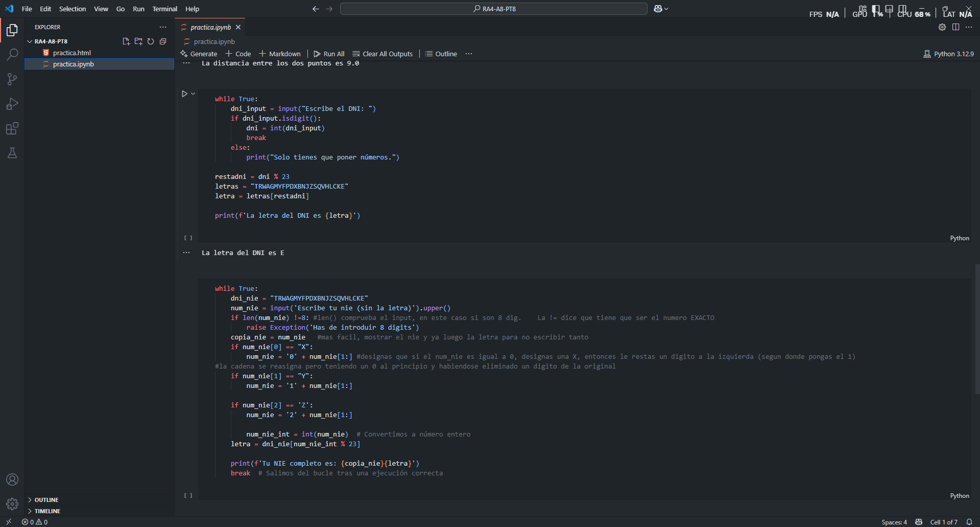Open Copilot dropdown arrow in title bar
This screenshot has width=980, height=527.
[x=666, y=9]
